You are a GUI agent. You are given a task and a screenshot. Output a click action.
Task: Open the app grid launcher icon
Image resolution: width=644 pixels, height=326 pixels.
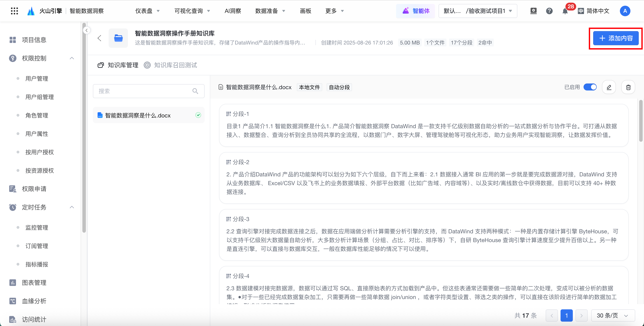[14, 11]
